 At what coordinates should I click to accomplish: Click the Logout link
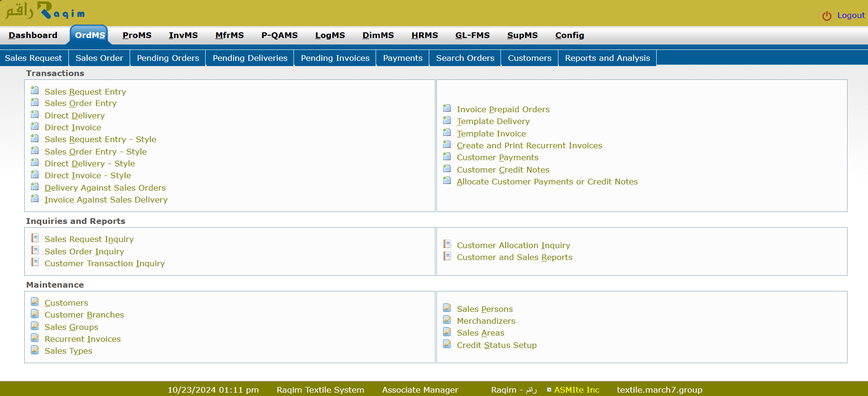pyautogui.click(x=850, y=15)
